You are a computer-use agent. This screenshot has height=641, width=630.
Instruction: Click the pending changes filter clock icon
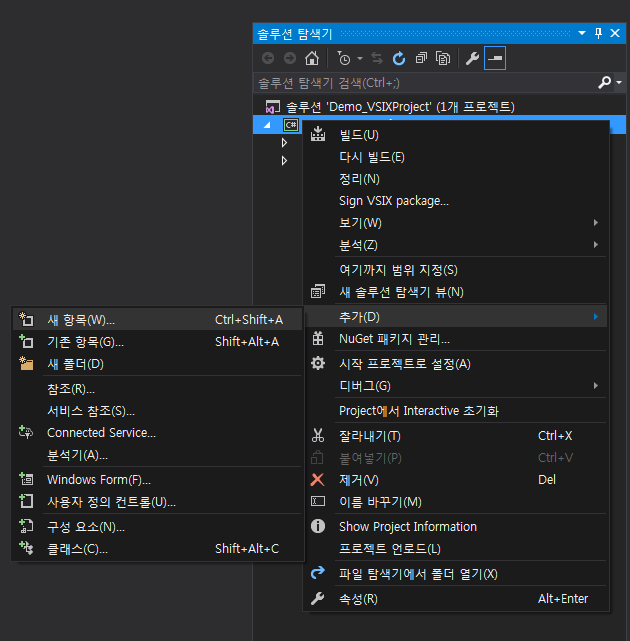[x=344, y=58]
